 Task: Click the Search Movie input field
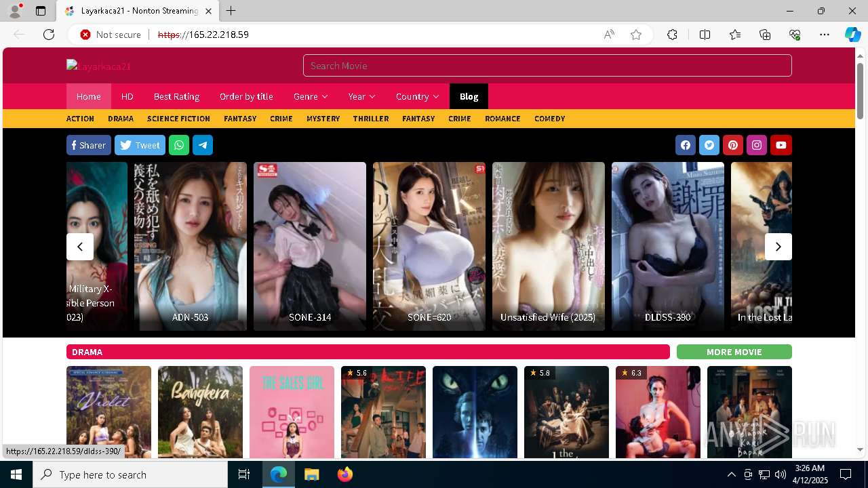(547, 66)
